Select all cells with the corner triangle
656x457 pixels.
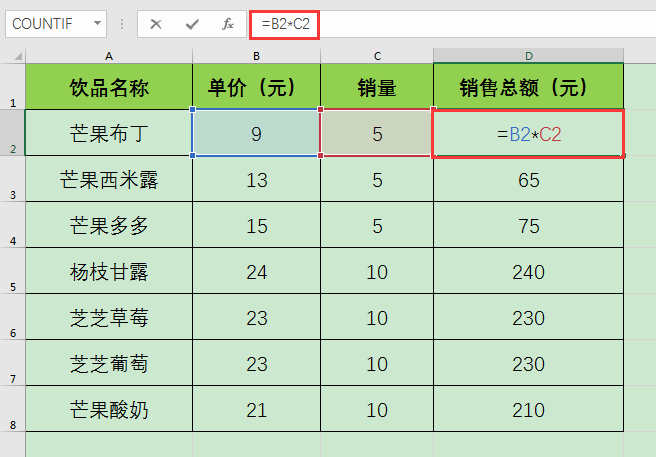click(x=17, y=56)
